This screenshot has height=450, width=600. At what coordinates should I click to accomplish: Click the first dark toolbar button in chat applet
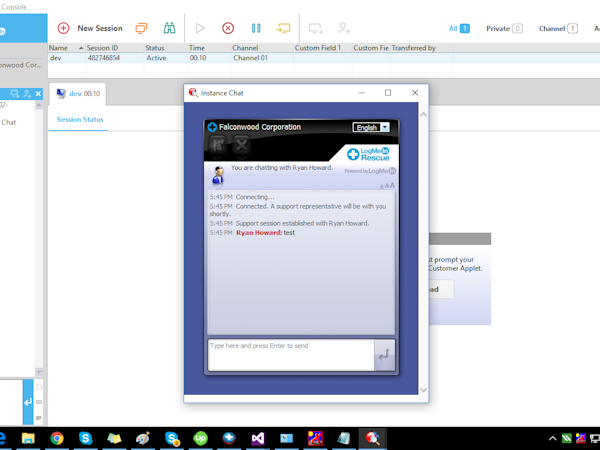pos(218,145)
